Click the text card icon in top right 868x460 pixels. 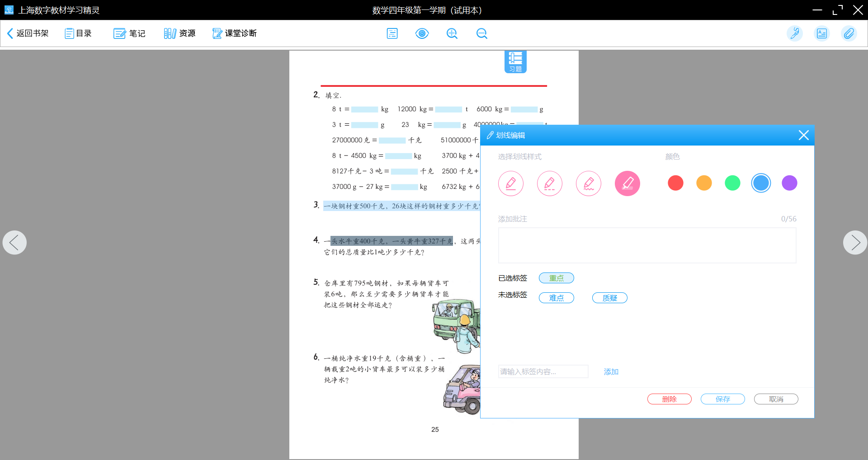821,33
